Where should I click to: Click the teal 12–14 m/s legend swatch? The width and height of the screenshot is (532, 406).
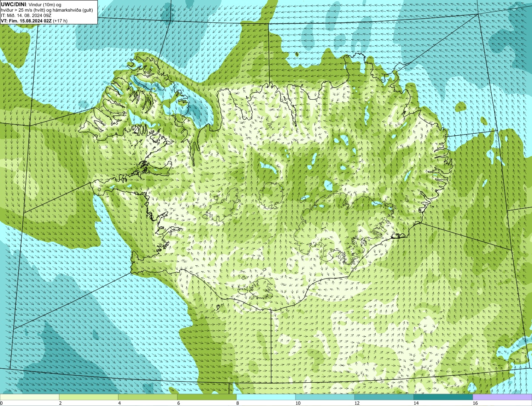click(x=384, y=397)
